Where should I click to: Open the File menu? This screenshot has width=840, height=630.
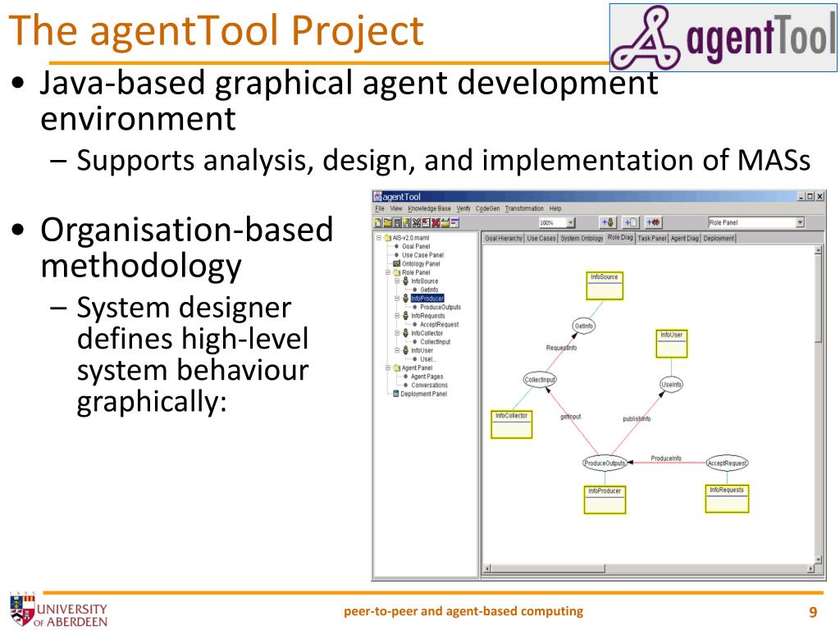380,208
